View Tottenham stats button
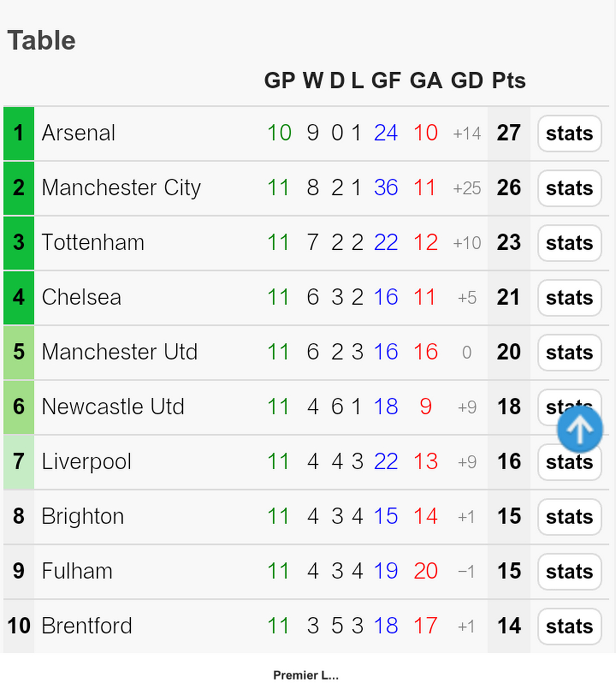Viewport: 616px width, 695px height. 569,243
